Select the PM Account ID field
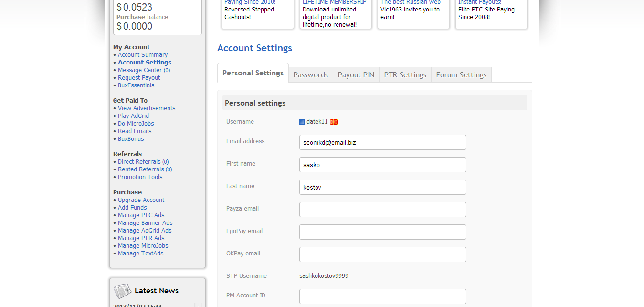The width and height of the screenshot is (644, 307). (382, 296)
